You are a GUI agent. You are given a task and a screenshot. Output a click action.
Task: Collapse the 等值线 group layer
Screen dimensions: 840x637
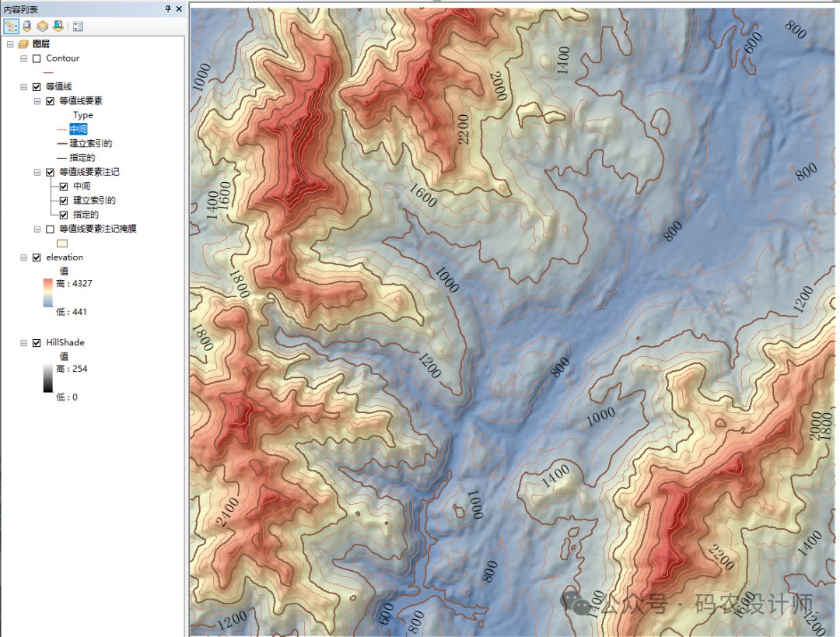point(24,87)
